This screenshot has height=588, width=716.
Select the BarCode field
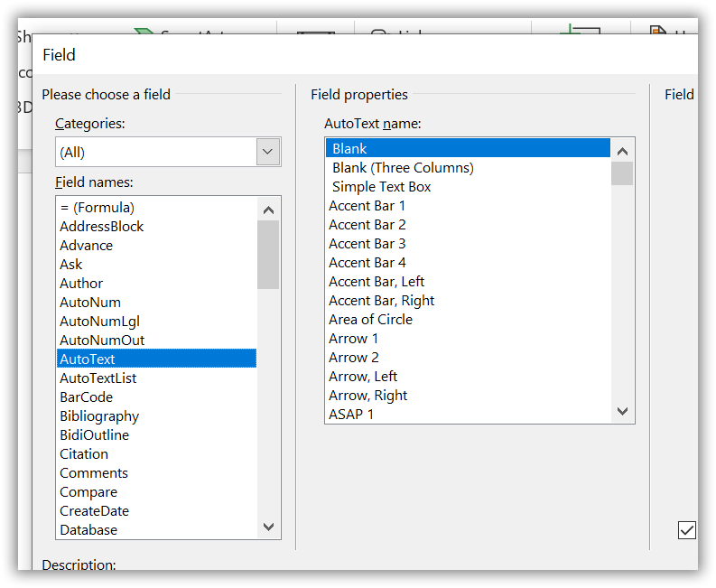pos(86,397)
